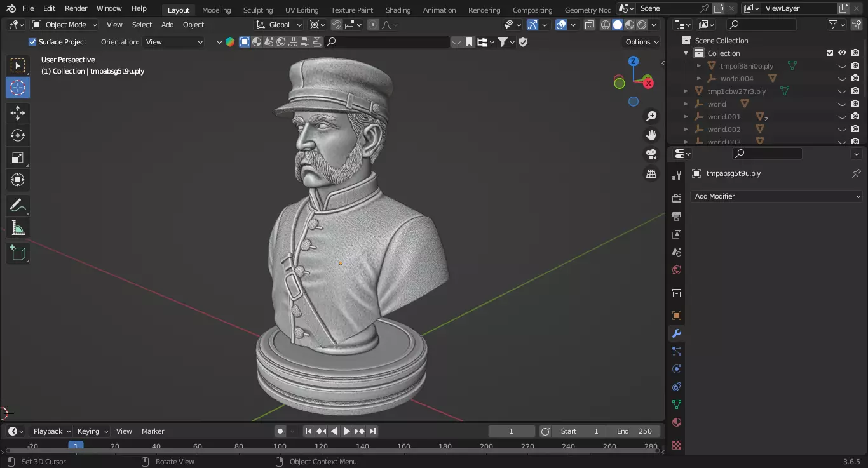
Task: Toggle timeline auto keying record button
Action: coord(280,431)
